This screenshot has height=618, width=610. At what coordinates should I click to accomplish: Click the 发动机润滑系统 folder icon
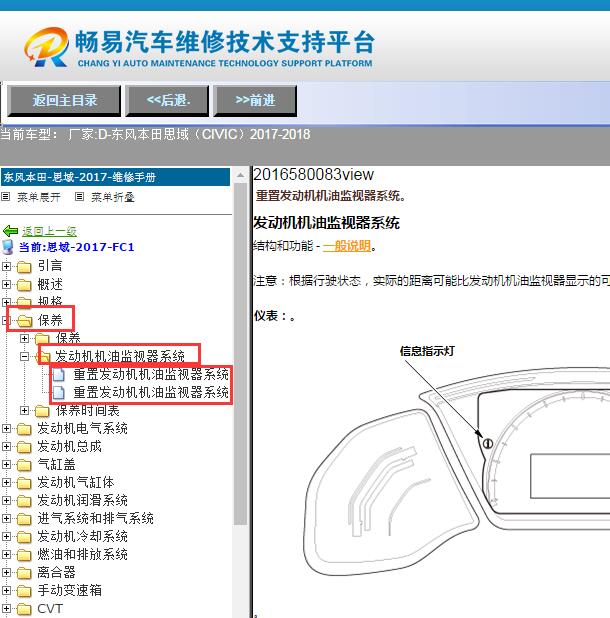pyautogui.click(x=24, y=501)
